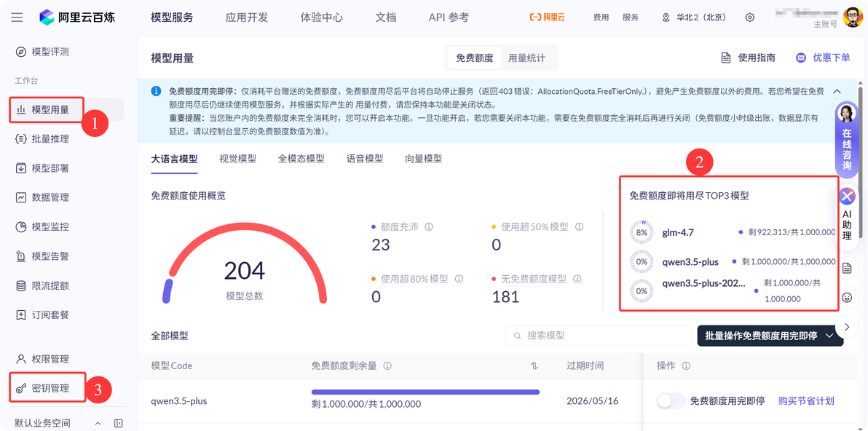This screenshot has height=431, width=868.
Task: Open 模型评测 in the sidebar
Action: [43, 52]
